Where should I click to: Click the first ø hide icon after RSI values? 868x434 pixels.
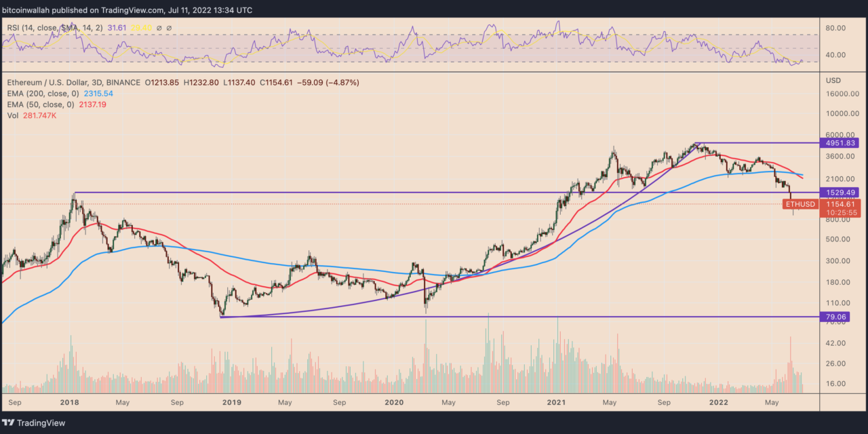[159, 28]
